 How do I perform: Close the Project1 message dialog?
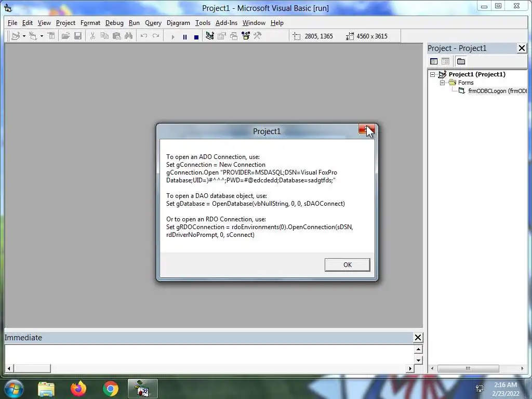tap(366, 129)
